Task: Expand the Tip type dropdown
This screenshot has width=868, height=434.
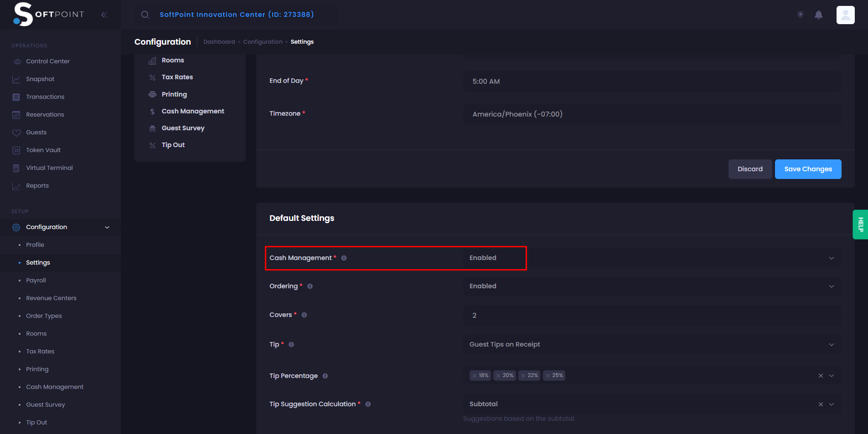Action: (x=652, y=345)
